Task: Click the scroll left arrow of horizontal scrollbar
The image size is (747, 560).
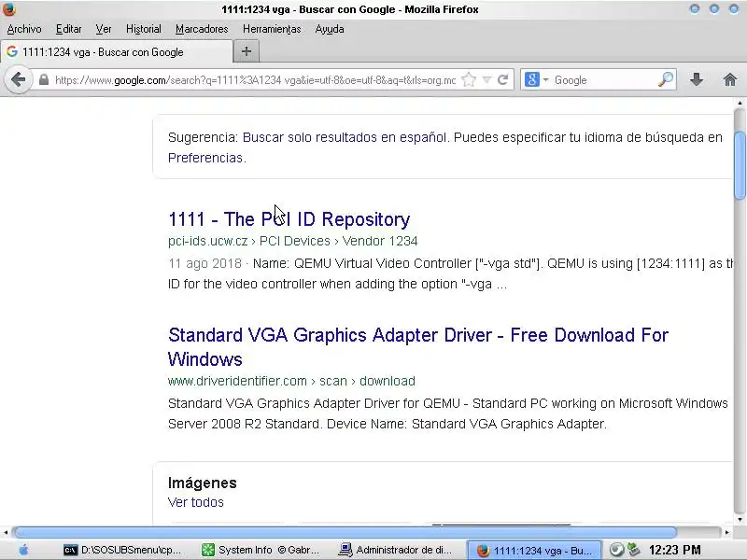Action: coord(6,532)
